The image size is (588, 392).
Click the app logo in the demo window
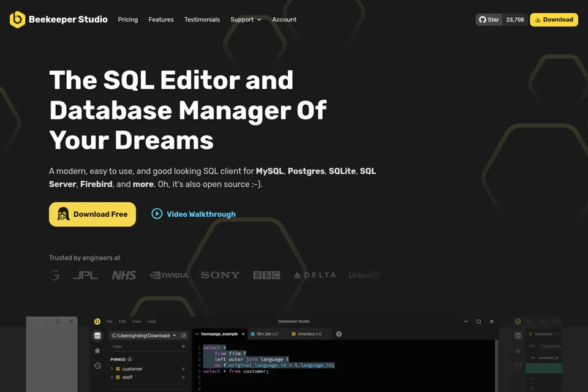97,322
